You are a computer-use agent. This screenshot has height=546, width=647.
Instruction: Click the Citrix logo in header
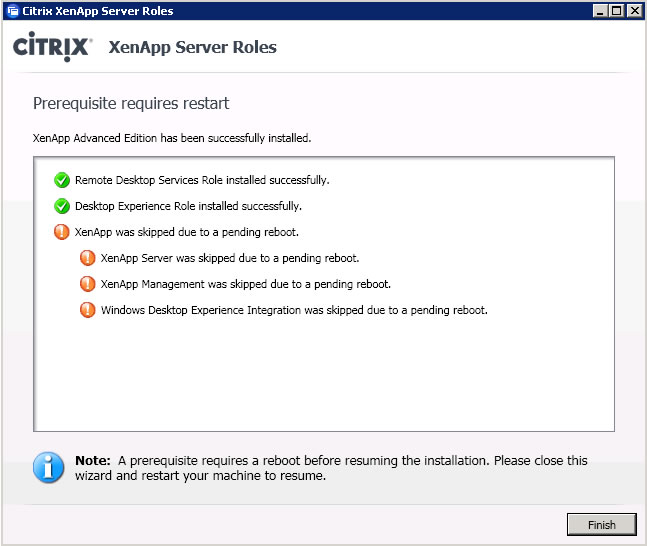coord(52,47)
